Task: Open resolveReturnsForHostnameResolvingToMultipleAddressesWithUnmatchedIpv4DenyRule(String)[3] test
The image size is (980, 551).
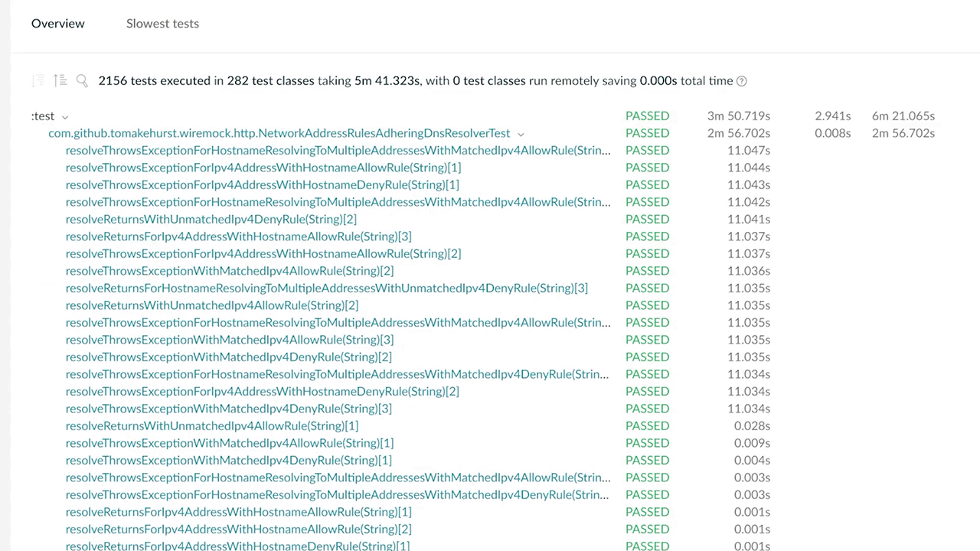Action: (326, 288)
